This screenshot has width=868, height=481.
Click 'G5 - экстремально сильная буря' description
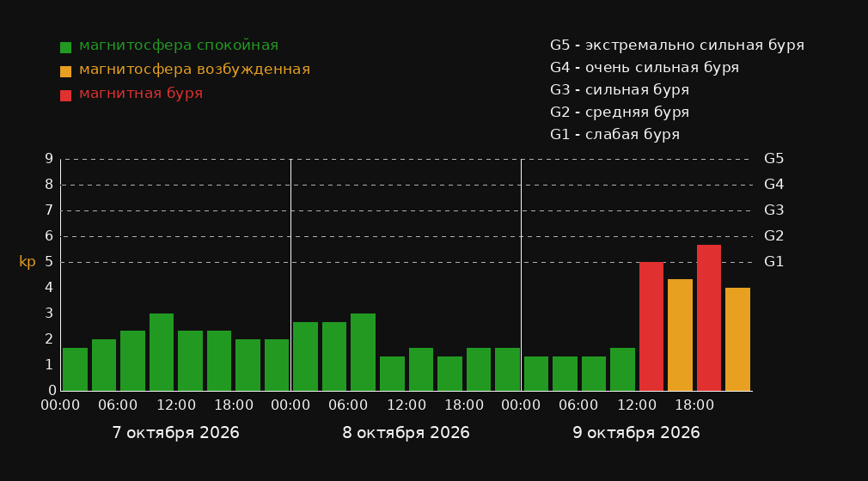pyautogui.click(x=677, y=46)
